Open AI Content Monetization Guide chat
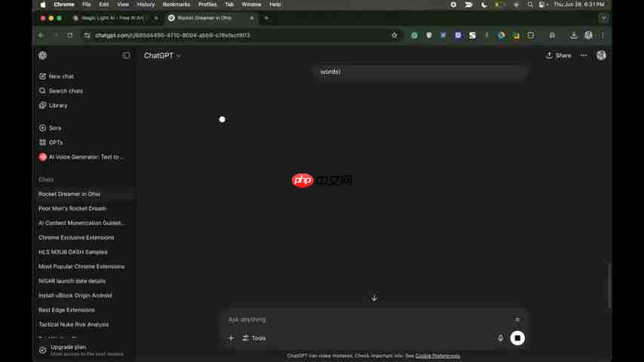 (81, 222)
